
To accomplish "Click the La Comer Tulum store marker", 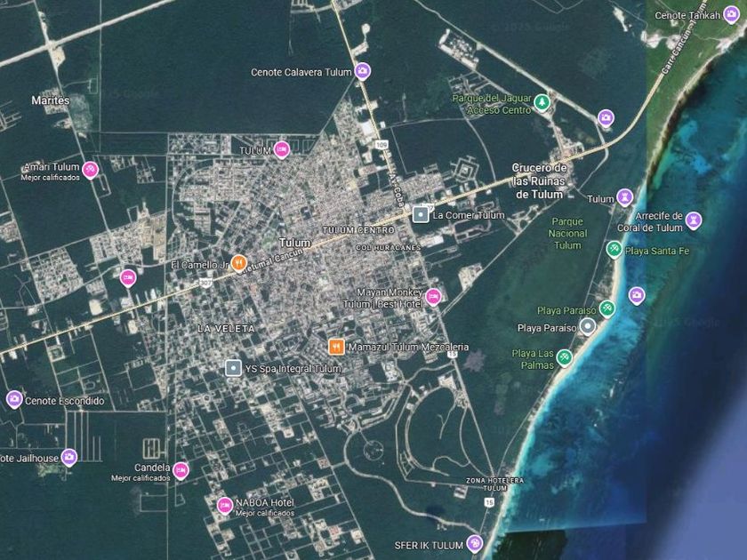I will (420, 215).
